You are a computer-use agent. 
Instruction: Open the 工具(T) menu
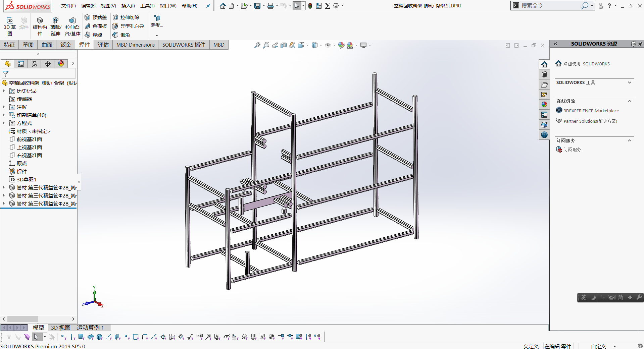pos(147,6)
